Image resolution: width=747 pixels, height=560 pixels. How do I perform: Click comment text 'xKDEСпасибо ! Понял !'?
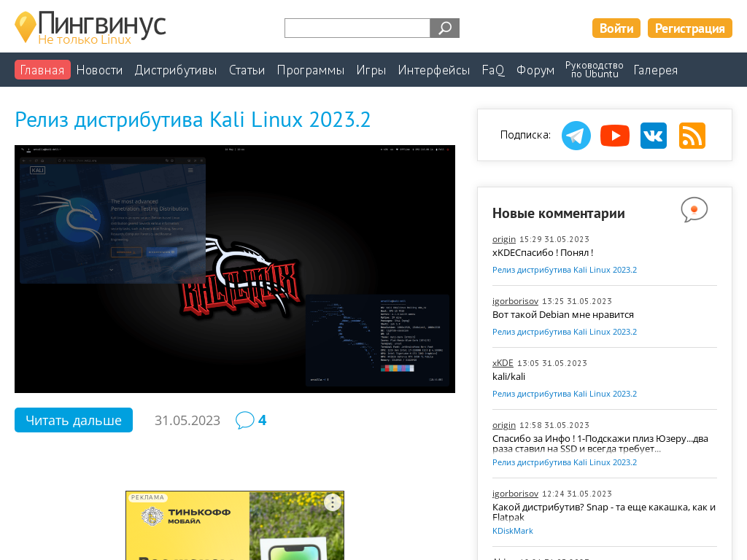coord(543,253)
